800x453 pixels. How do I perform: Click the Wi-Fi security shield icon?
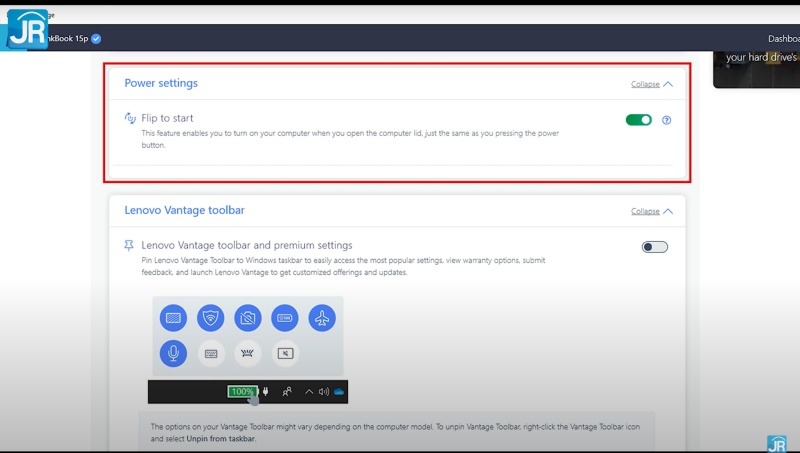[x=211, y=318]
